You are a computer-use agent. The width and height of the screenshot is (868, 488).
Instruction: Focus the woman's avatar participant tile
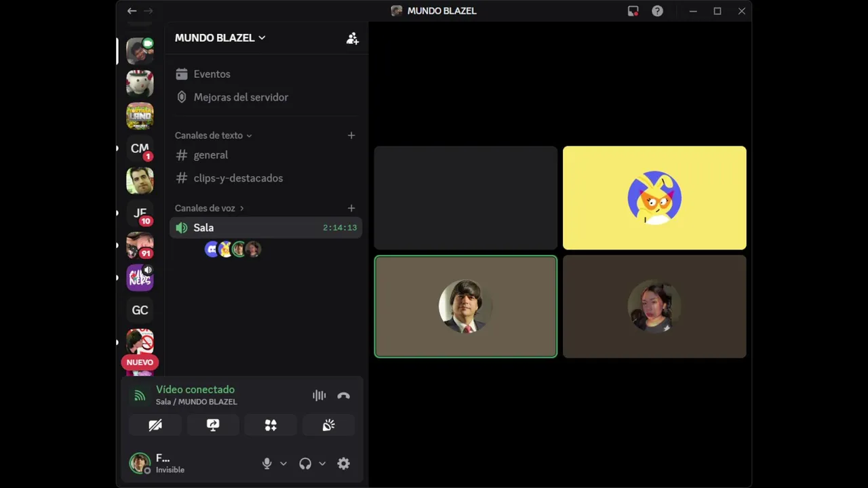tap(654, 306)
